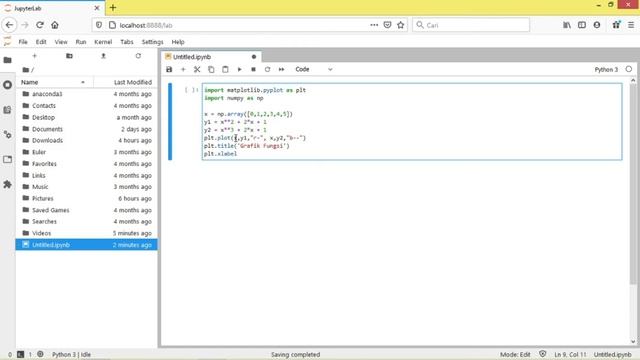The height and width of the screenshot is (360, 640).
Task: Open the Run menu
Action: click(x=81, y=42)
